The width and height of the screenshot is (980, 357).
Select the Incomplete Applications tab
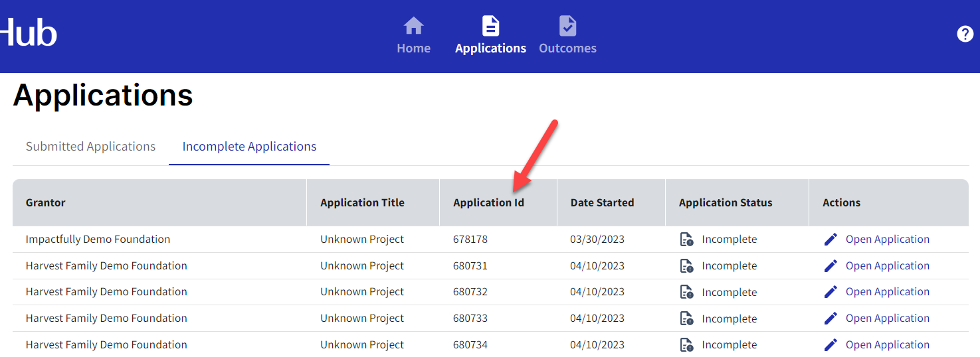[249, 147]
